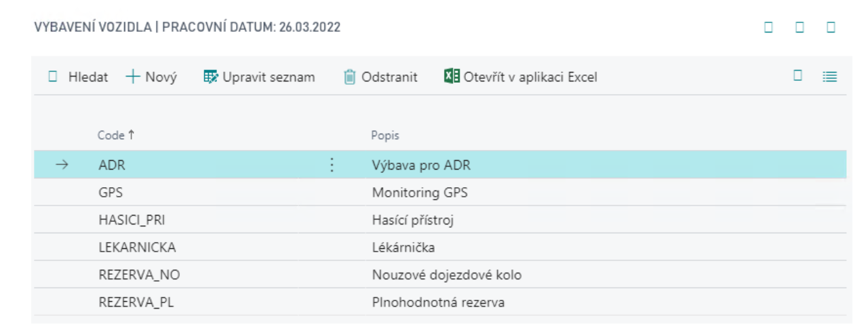Click the plus icon for Nový
This screenshot has height=333, width=868.
click(x=132, y=77)
